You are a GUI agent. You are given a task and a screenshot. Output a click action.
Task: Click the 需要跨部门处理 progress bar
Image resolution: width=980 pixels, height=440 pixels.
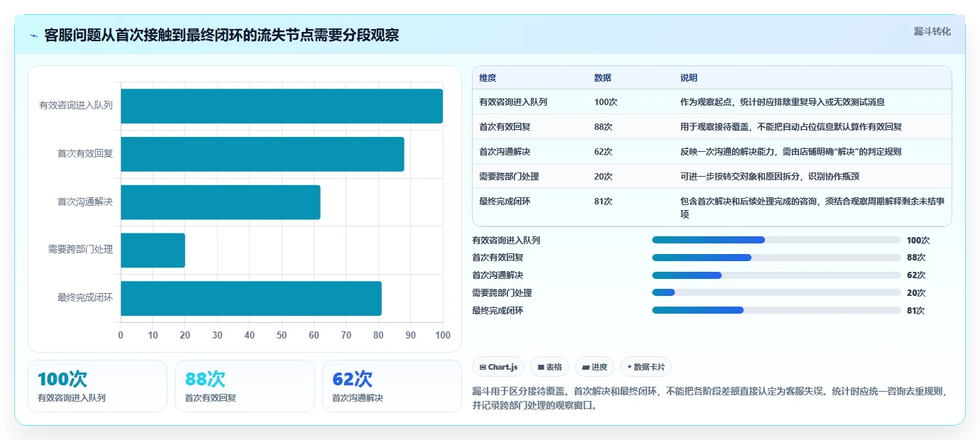tap(776, 292)
